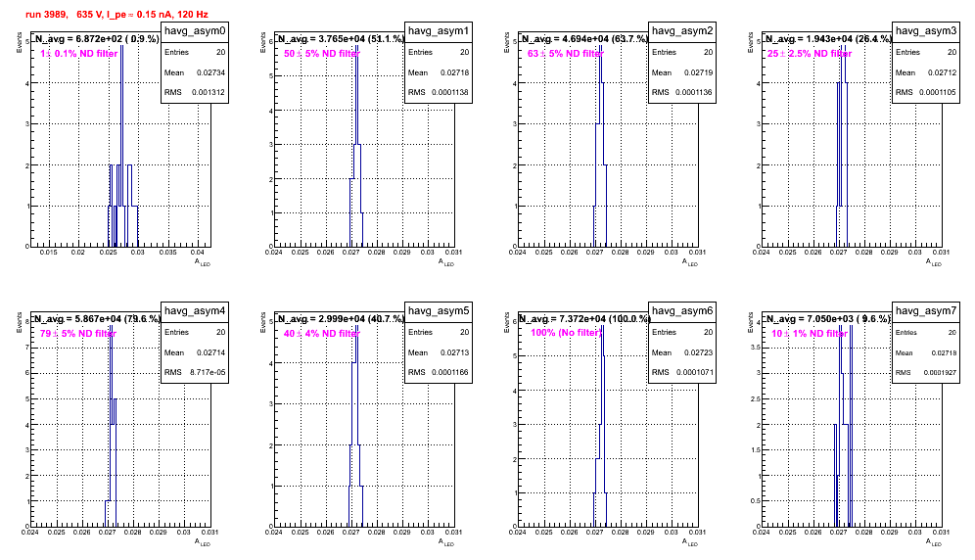This screenshot has height=560, width=975.
Task: Click Mean 0.02712 in havg_asym3 stats
Action: pyautogui.click(x=926, y=72)
